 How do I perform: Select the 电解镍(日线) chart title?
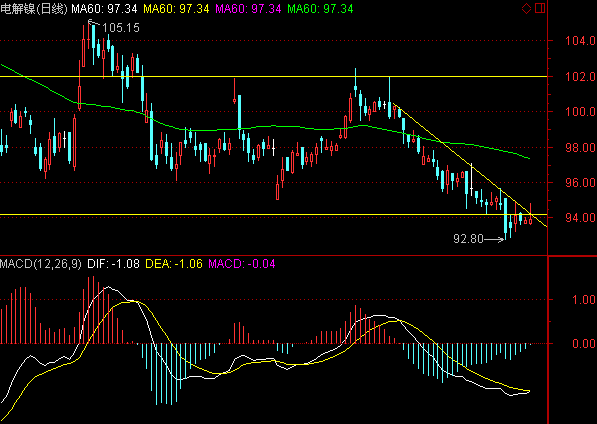34,8
